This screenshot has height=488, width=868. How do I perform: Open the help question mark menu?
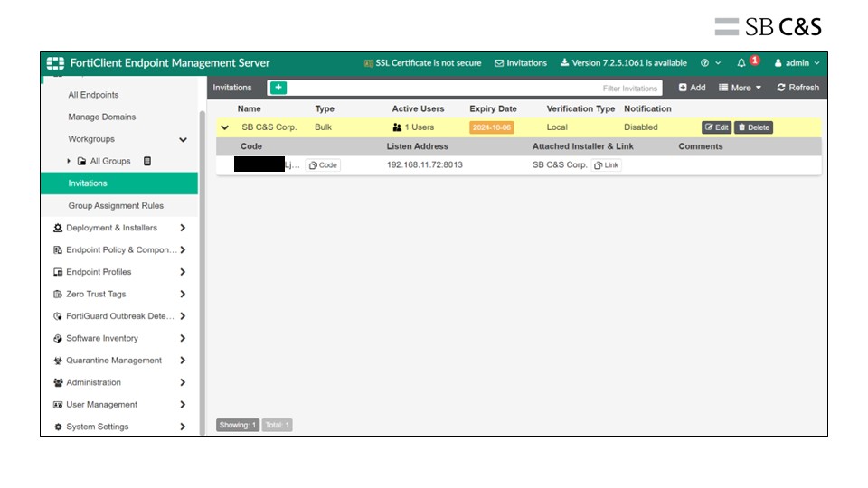click(711, 63)
